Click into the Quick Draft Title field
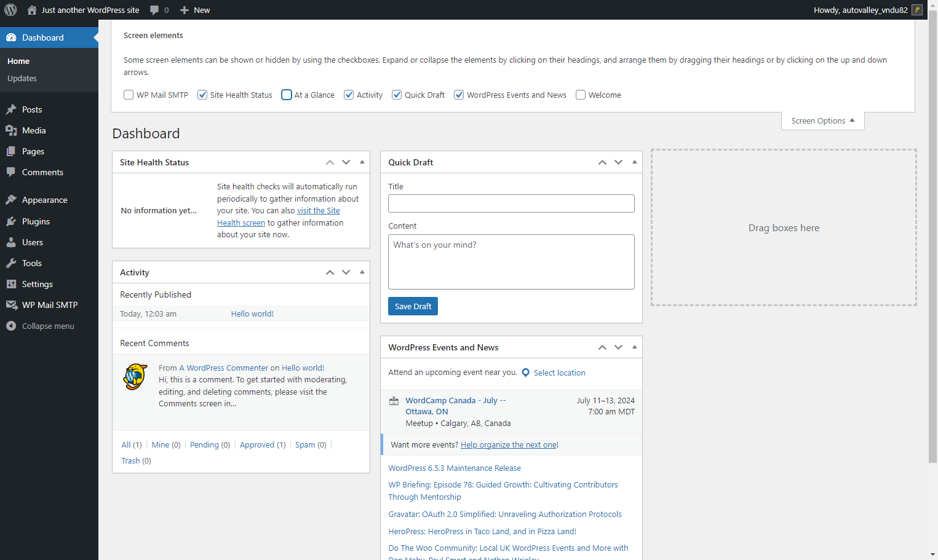 tap(511, 203)
